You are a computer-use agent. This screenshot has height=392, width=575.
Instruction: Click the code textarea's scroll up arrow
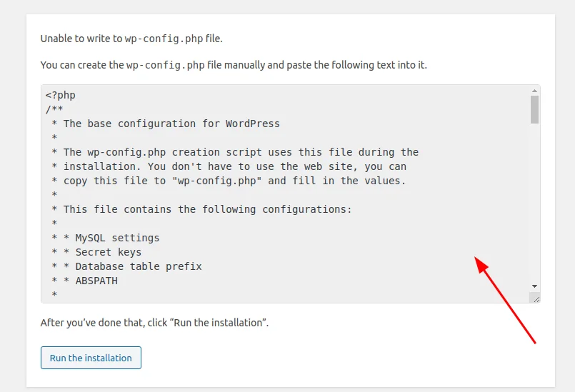tap(534, 91)
